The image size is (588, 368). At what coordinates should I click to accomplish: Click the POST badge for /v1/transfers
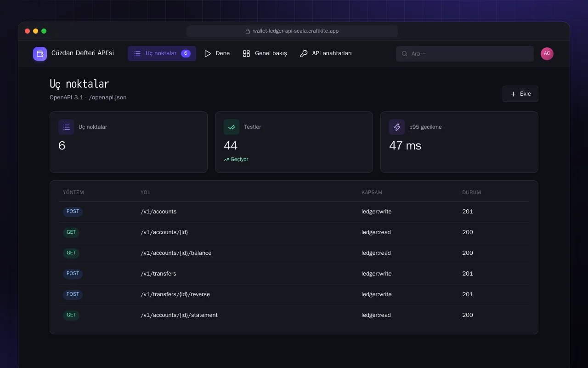pyautogui.click(x=73, y=274)
